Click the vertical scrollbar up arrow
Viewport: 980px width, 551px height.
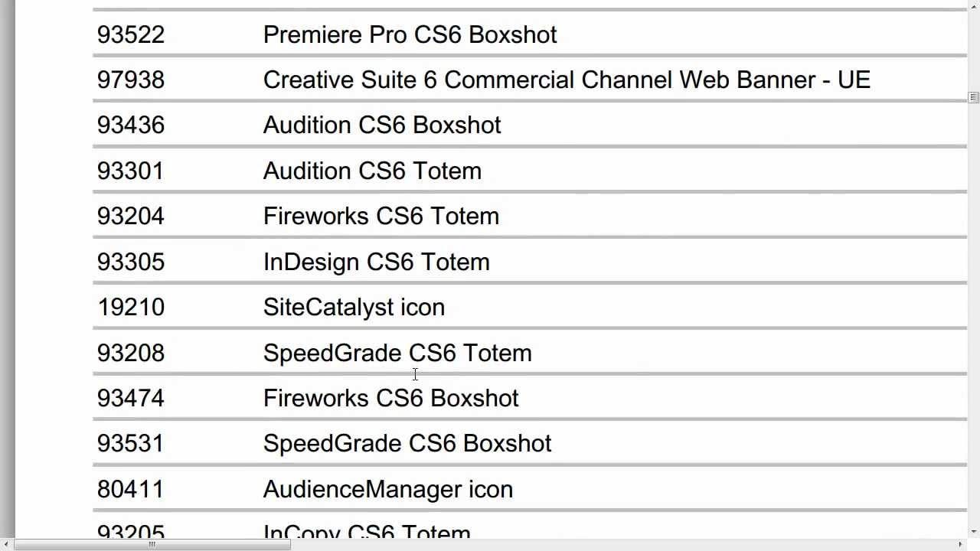click(973, 5)
